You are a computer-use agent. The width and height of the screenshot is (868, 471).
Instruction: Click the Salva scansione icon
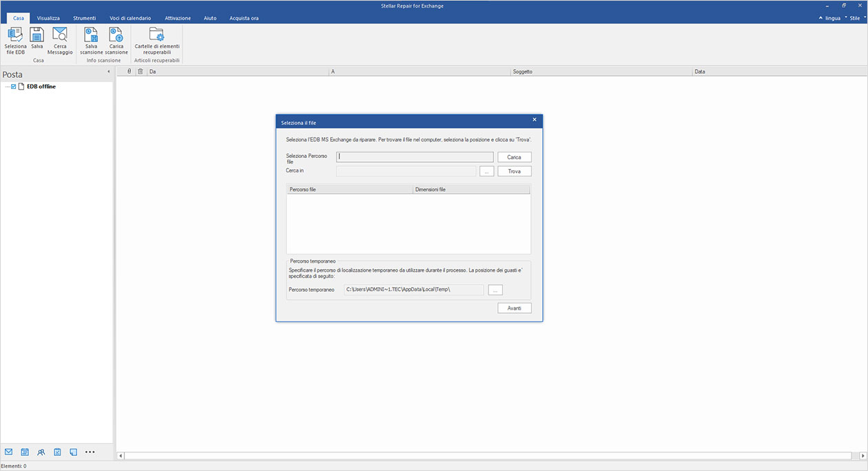point(91,40)
